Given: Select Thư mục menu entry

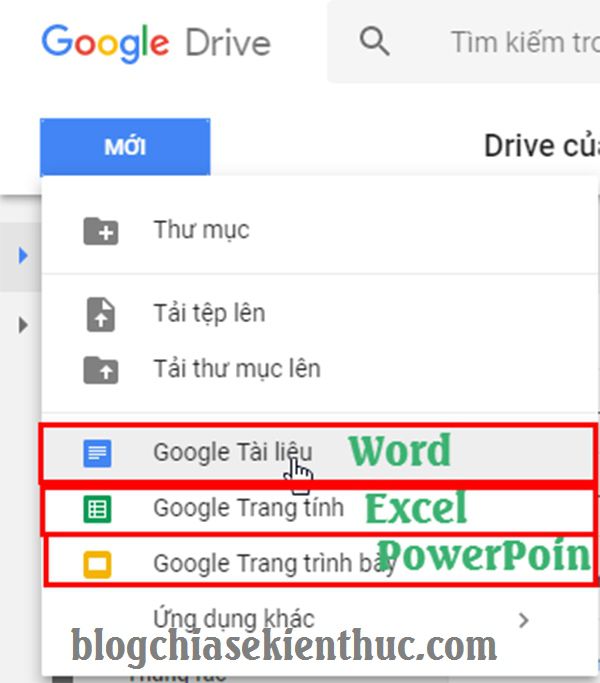Looking at the screenshot, I should [320, 231].
